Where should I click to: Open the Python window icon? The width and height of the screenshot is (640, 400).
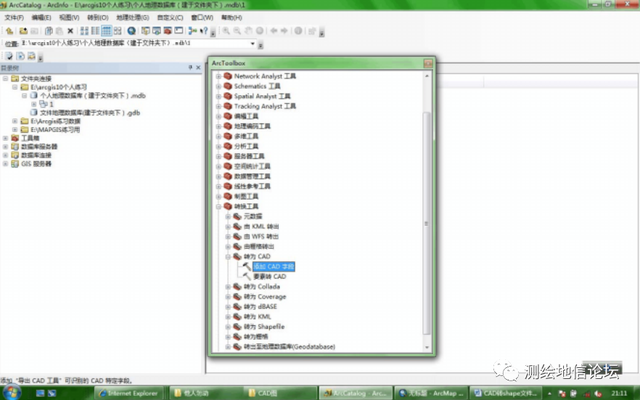(x=179, y=31)
